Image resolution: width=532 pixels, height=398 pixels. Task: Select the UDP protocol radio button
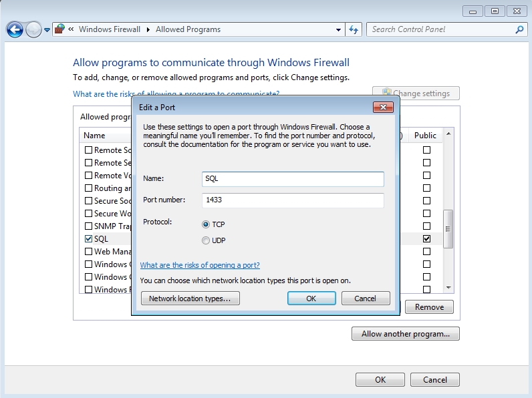[x=206, y=240]
